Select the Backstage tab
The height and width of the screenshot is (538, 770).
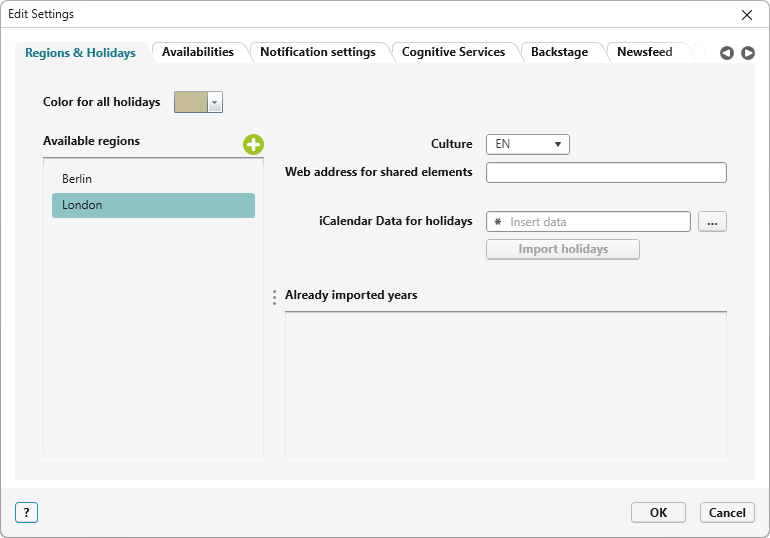click(x=559, y=52)
